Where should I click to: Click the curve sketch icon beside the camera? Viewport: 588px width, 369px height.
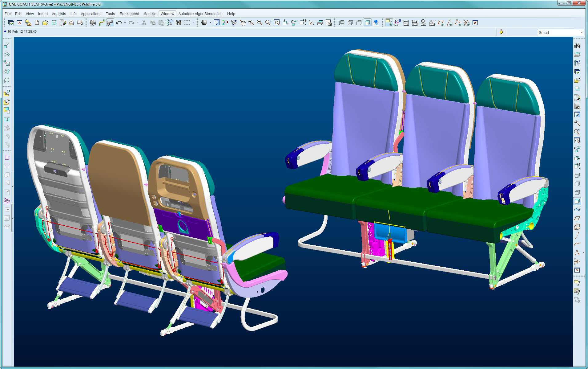[101, 23]
